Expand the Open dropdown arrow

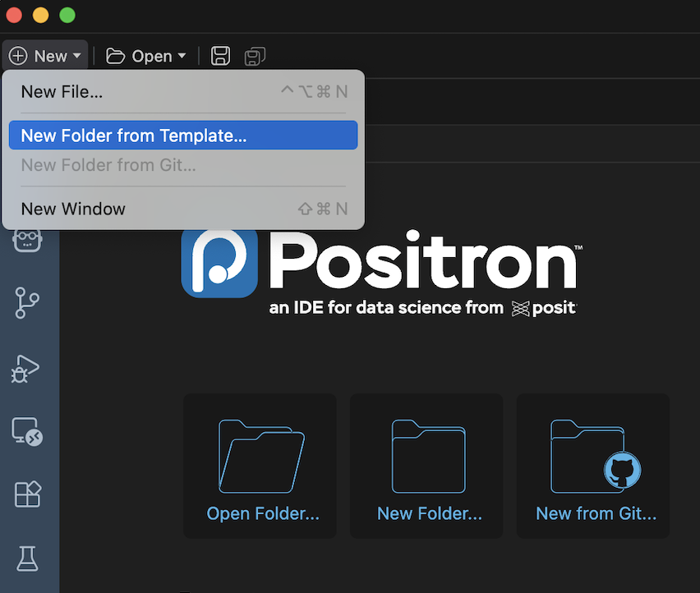182,56
